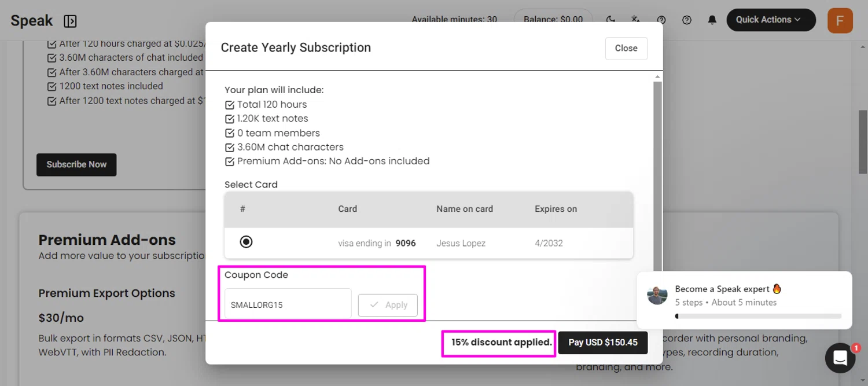Open the language translate icon
The height and width of the screenshot is (386, 868).
coord(636,20)
